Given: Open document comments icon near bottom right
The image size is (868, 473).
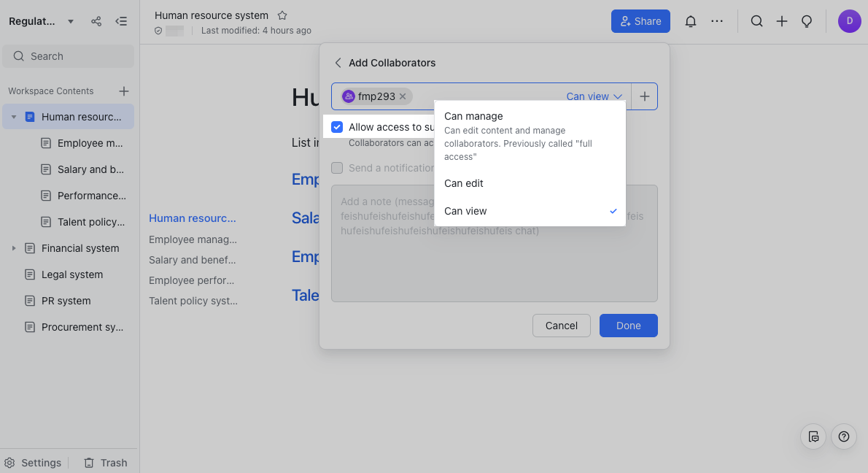Looking at the screenshot, I should (x=813, y=436).
